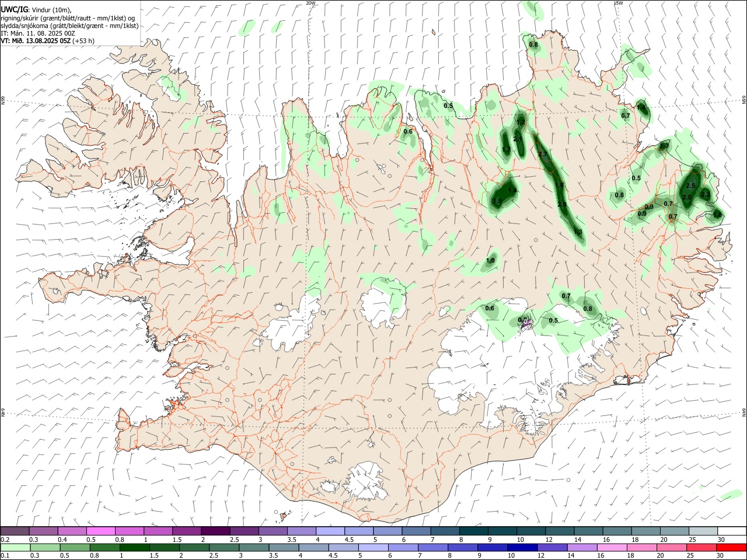Click the pink 16–18 swatch in bottom legend row
747x560 pixels.
click(x=612, y=547)
